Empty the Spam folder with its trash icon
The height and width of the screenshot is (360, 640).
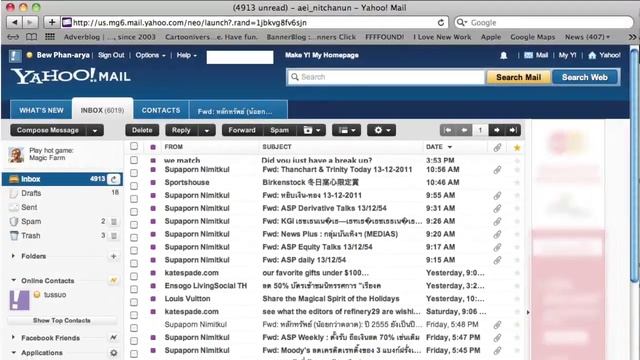pyautogui.click(x=114, y=222)
